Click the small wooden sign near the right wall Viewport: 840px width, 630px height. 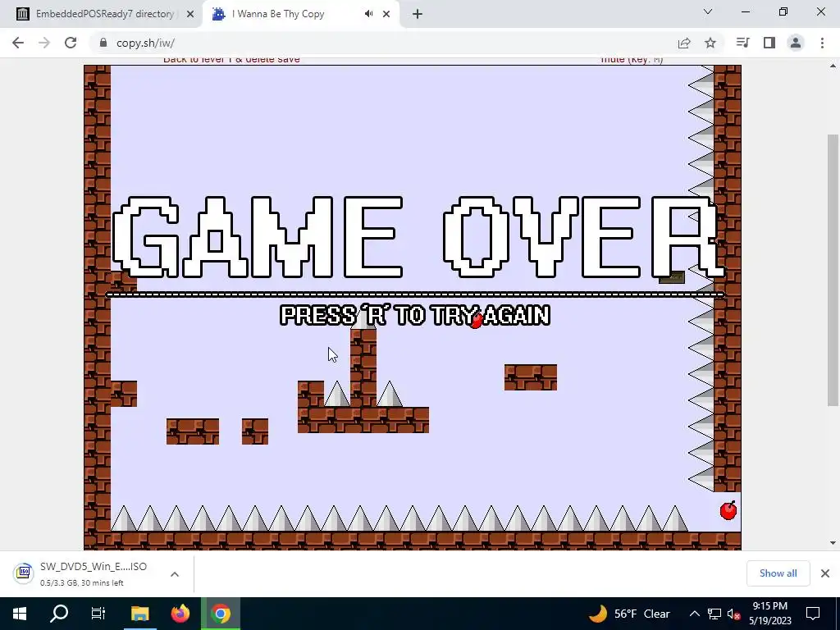672,277
